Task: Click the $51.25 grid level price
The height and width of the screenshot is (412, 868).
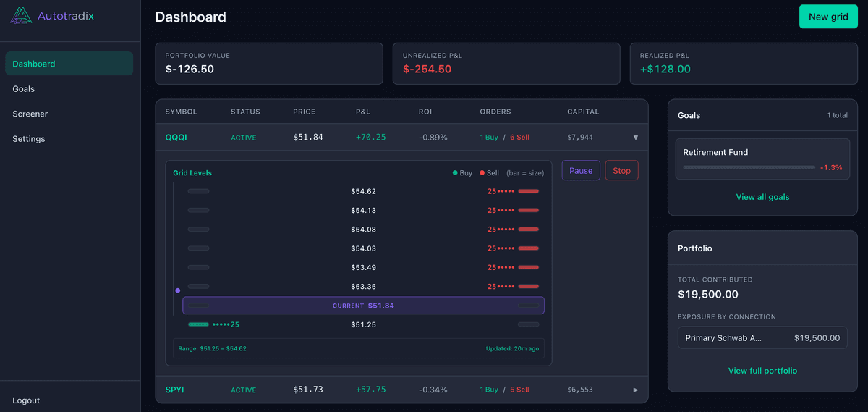Action: pyautogui.click(x=363, y=325)
